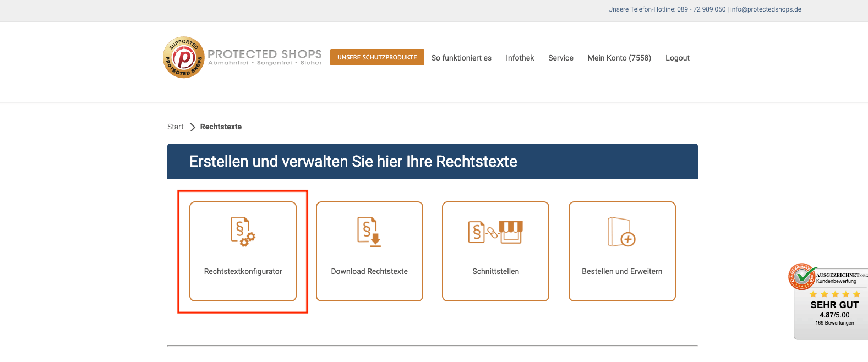Image resolution: width=868 pixels, height=362 pixels.
Task: Open the Service menu item
Action: click(560, 58)
